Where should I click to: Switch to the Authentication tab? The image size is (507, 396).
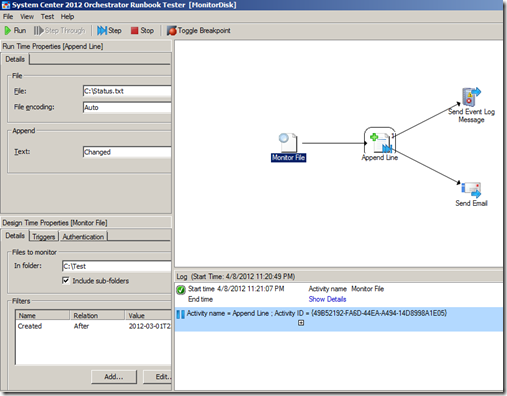click(x=83, y=237)
